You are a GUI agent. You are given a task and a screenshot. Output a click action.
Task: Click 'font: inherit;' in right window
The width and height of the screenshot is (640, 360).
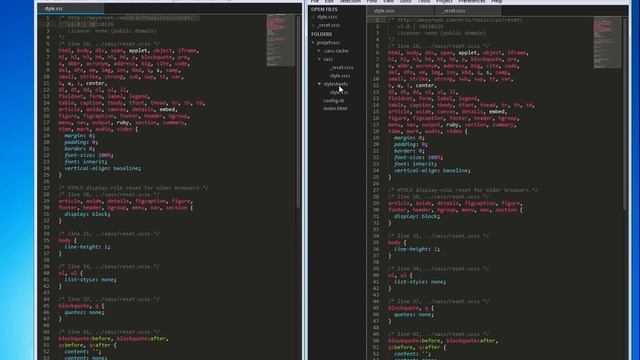click(416, 164)
